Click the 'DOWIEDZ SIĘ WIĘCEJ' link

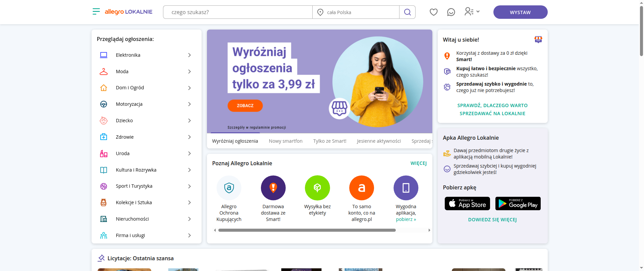[x=492, y=220]
